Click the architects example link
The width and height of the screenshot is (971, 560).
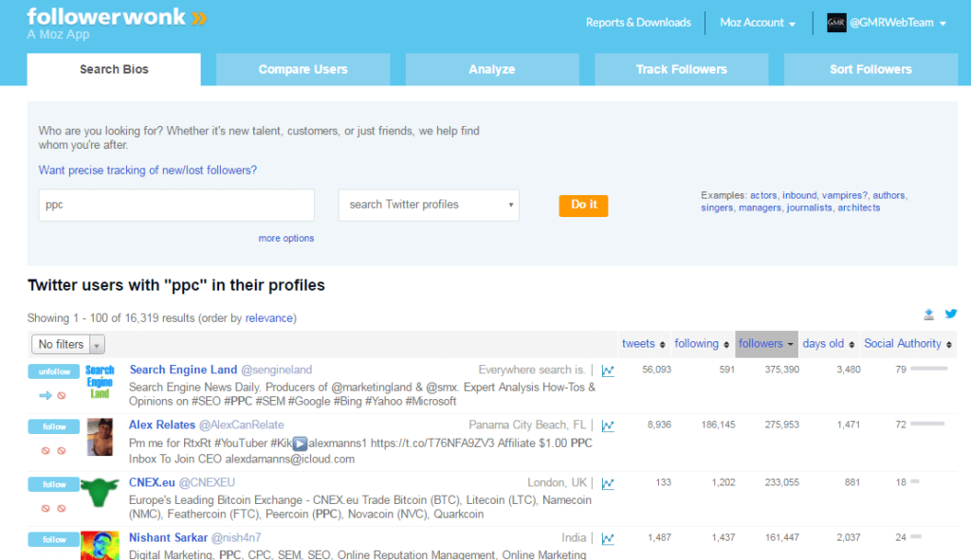(x=858, y=208)
